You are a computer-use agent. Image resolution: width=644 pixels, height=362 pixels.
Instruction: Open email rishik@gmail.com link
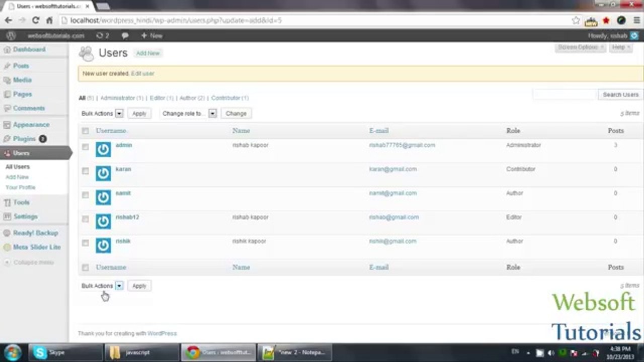(392, 241)
